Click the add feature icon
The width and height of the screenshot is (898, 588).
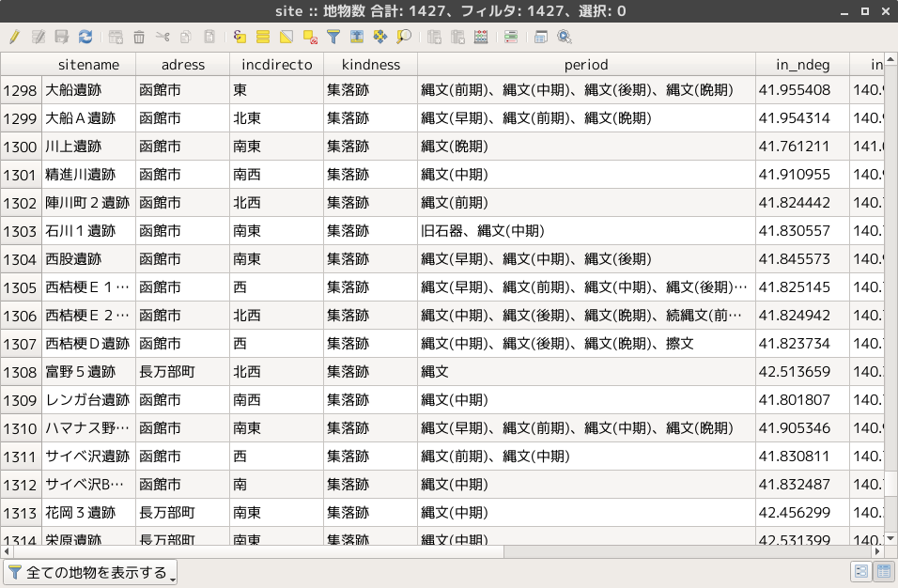tap(116, 38)
